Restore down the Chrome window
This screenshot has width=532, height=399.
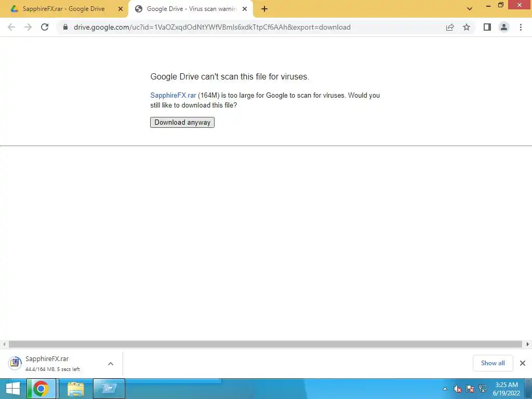[501, 5]
